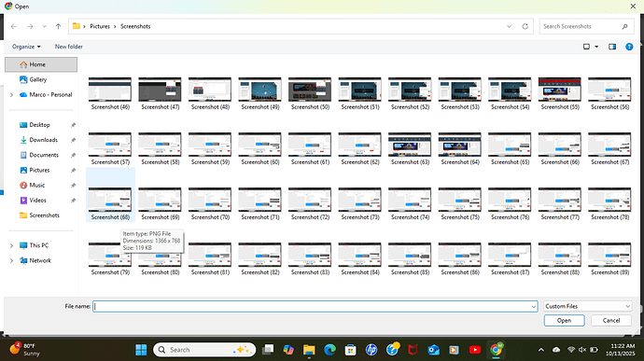Click the search magnifier icon
644x361 pixels.
tap(624, 26)
